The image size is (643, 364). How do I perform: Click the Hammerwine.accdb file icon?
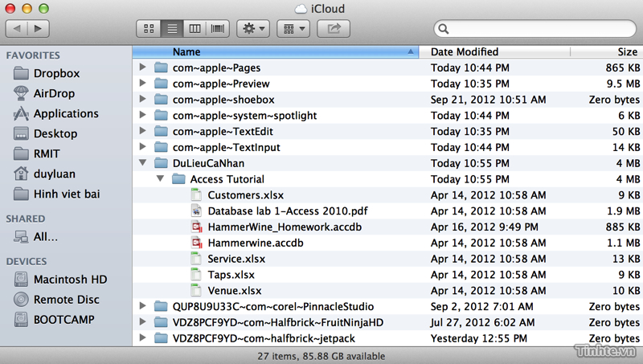[197, 243]
